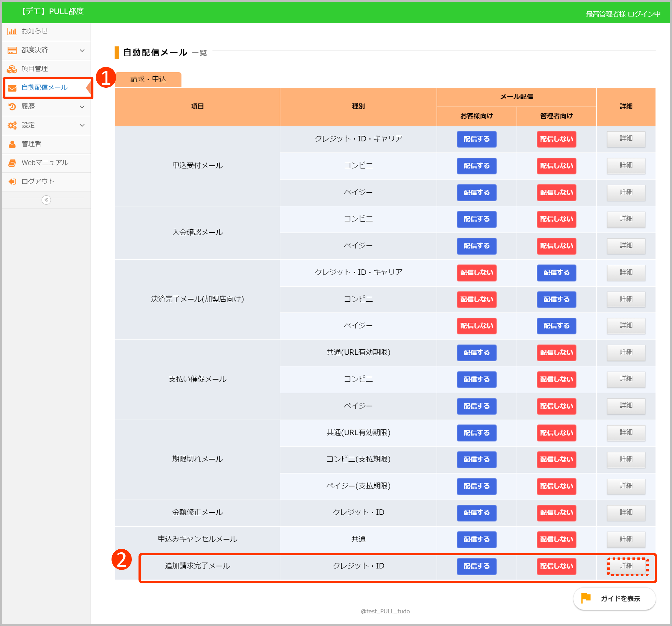This screenshot has width=672, height=626.
Task: Toggle customer 配信しない for 決済完了メール ペイジー
Action: coord(476,326)
